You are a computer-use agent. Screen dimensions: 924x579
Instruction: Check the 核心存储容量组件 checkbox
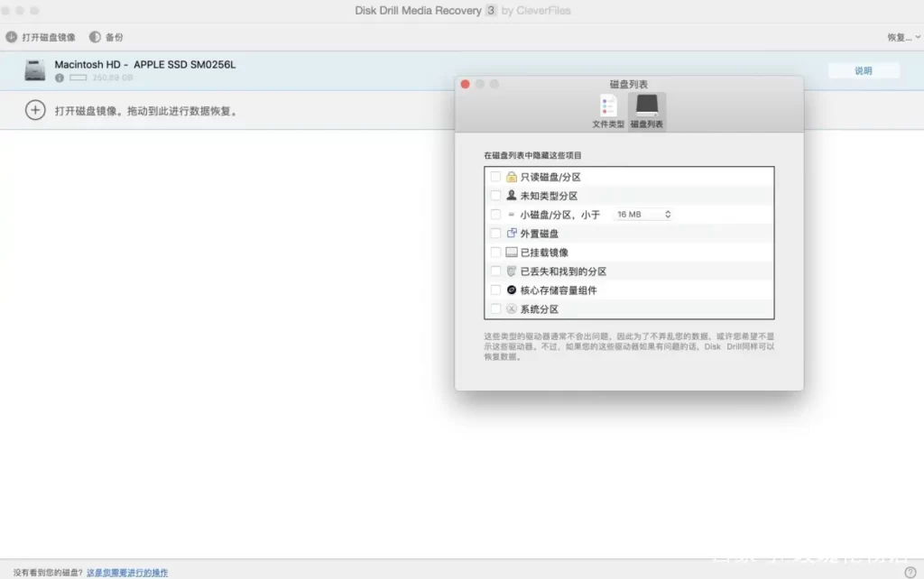coord(495,289)
